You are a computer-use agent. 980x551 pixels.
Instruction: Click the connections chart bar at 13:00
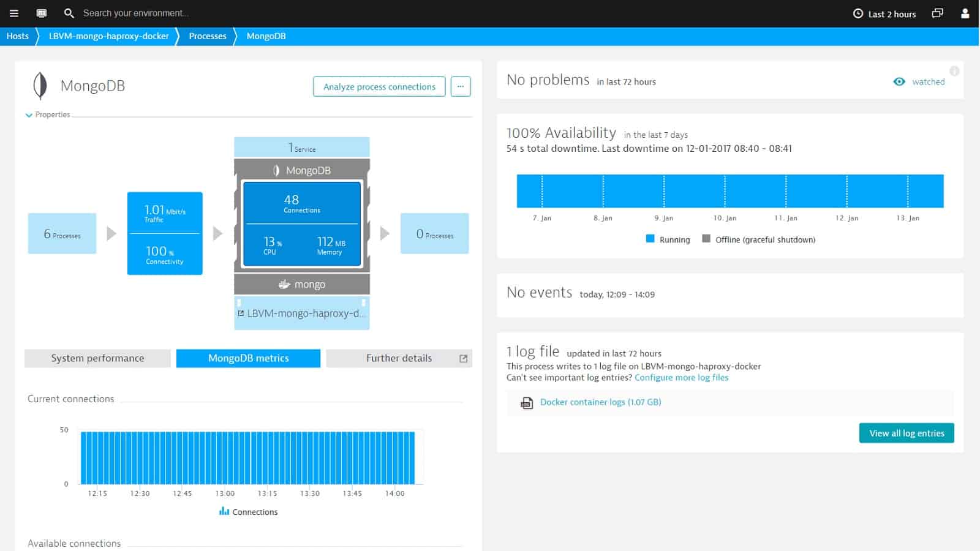pyautogui.click(x=225, y=458)
